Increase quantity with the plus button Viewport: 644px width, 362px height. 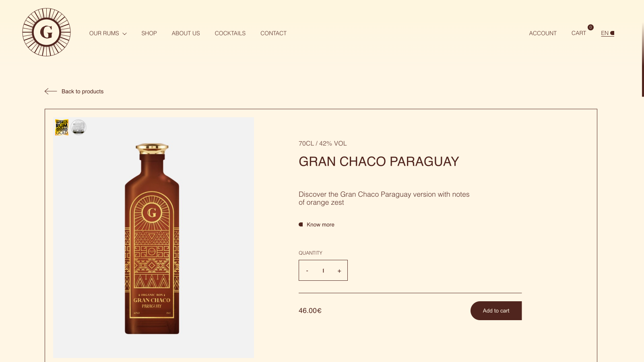tap(339, 271)
